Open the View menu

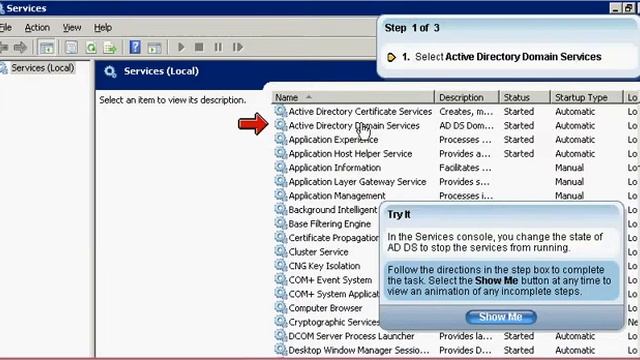click(x=72, y=28)
